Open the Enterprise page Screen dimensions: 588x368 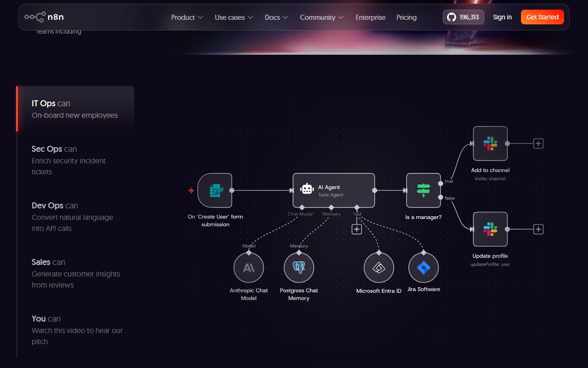tap(371, 17)
